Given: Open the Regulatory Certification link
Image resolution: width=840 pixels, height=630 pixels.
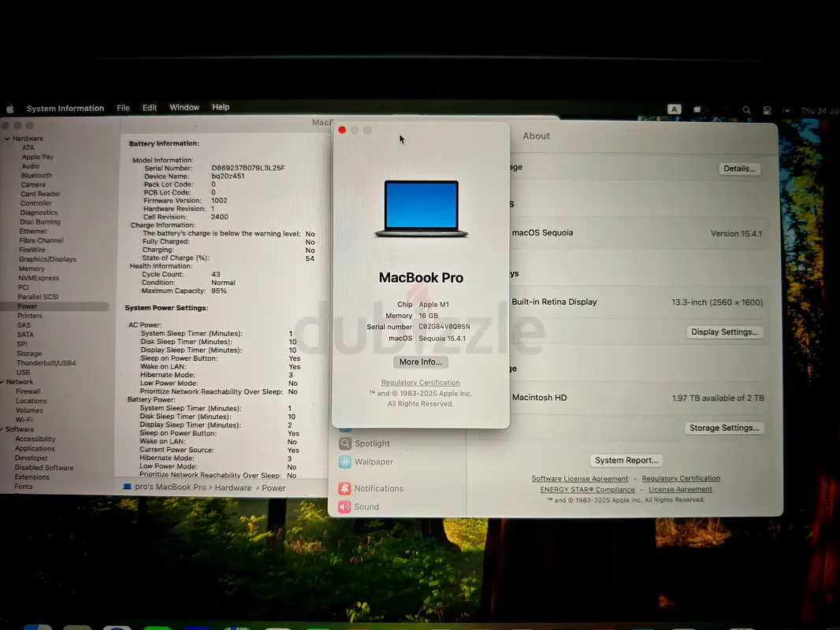Looking at the screenshot, I should tap(420, 382).
